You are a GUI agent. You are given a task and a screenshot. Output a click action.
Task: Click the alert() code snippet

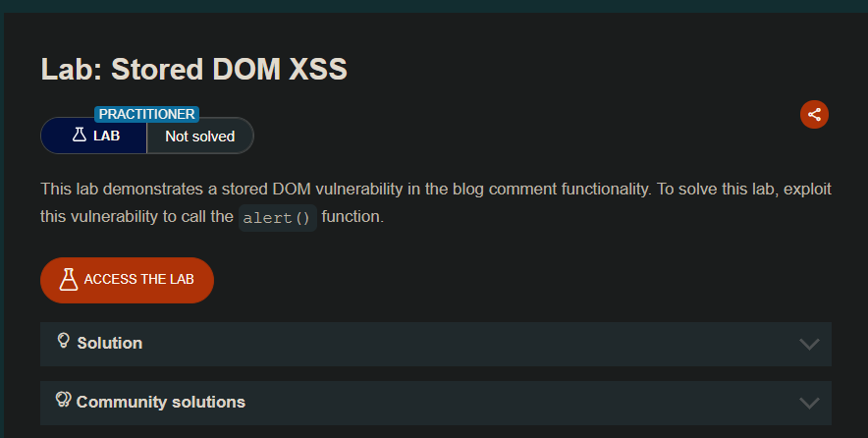[x=276, y=218]
